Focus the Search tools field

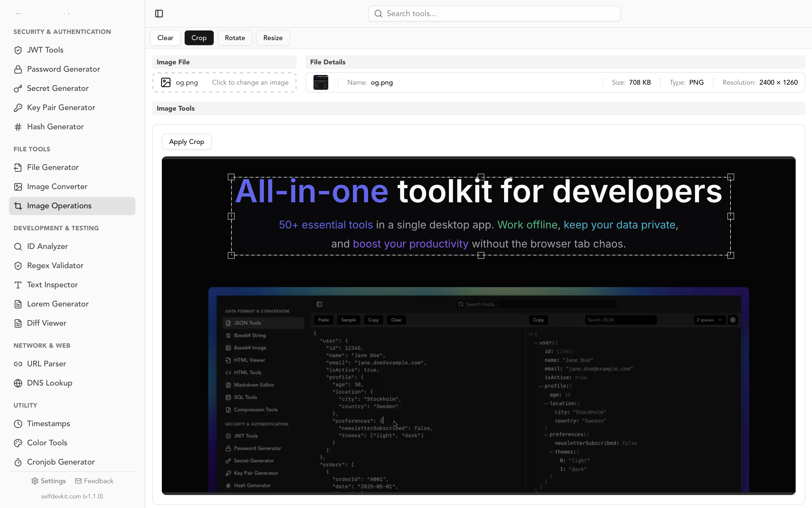494,14
